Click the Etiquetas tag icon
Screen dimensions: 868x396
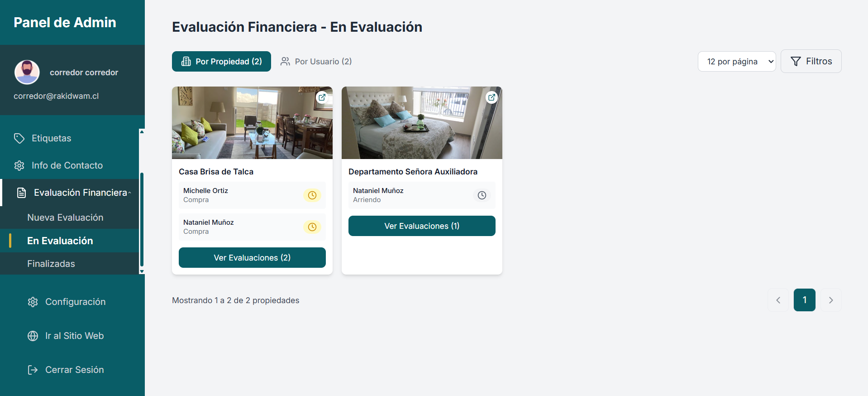(x=19, y=138)
